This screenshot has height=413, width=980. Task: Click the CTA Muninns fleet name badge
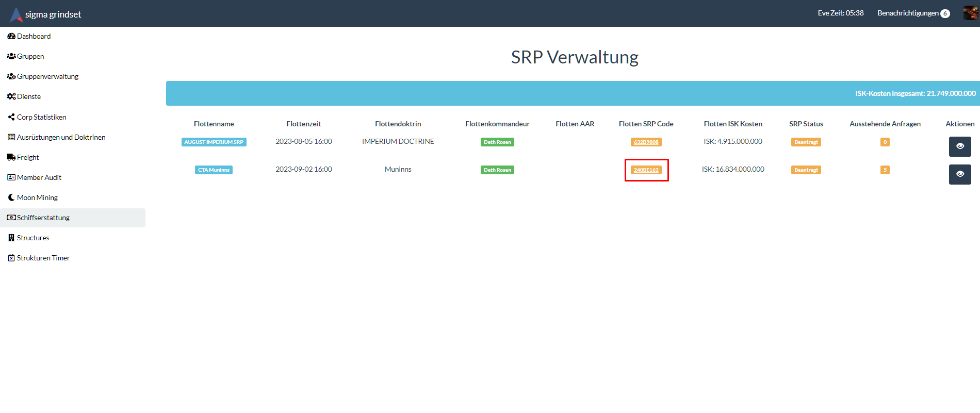coord(214,170)
